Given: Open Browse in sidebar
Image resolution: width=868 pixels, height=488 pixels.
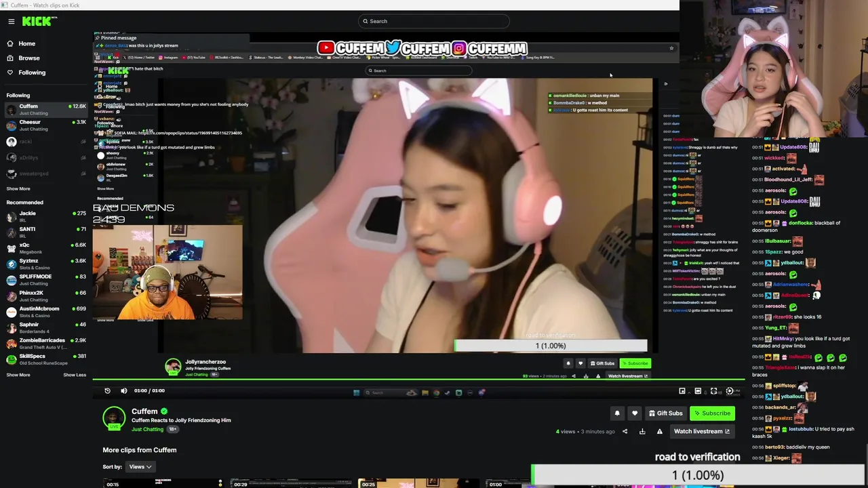Looking at the screenshot, I should click(24, 58).
